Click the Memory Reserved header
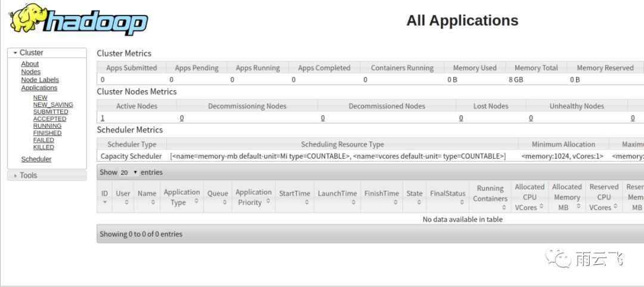 (605, 68)
